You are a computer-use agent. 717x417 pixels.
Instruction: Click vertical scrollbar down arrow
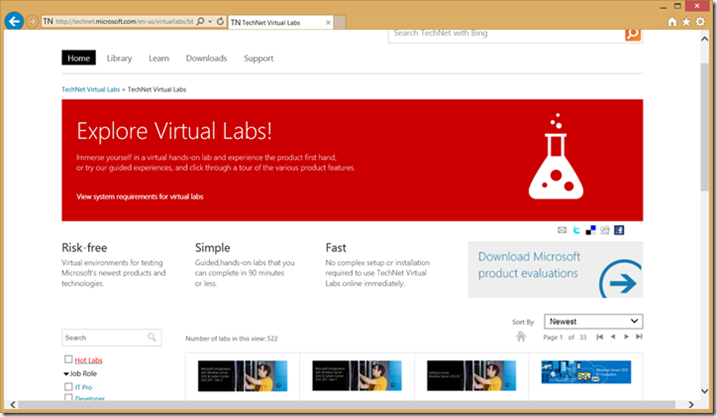tap(704, 391)
